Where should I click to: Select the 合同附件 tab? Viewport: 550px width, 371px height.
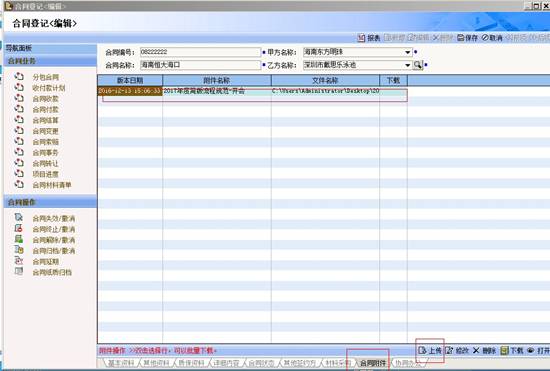pyautogui.click(x=373, y=363)
